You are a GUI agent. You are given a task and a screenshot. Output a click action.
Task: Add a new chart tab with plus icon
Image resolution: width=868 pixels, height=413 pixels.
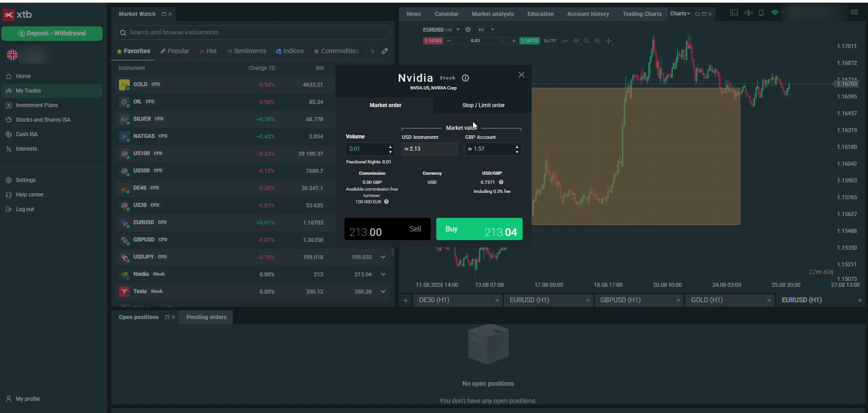(405, 300)
